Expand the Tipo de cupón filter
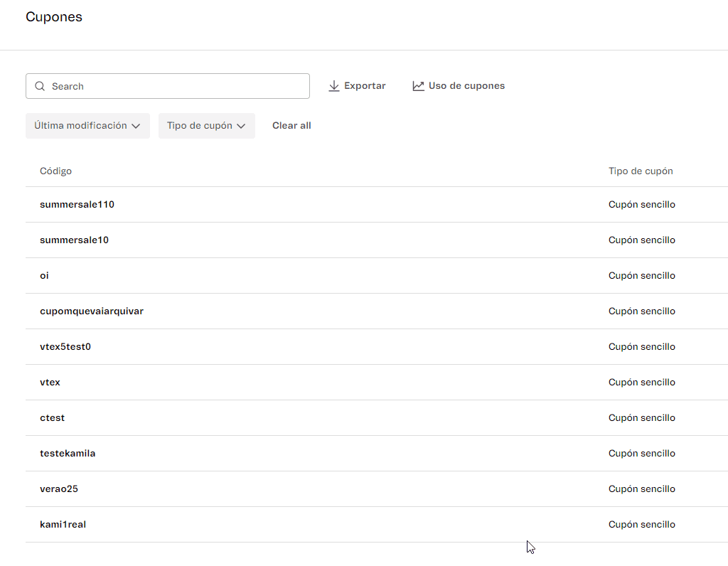Viewport: 728px width, 566px height. point(206,126)
